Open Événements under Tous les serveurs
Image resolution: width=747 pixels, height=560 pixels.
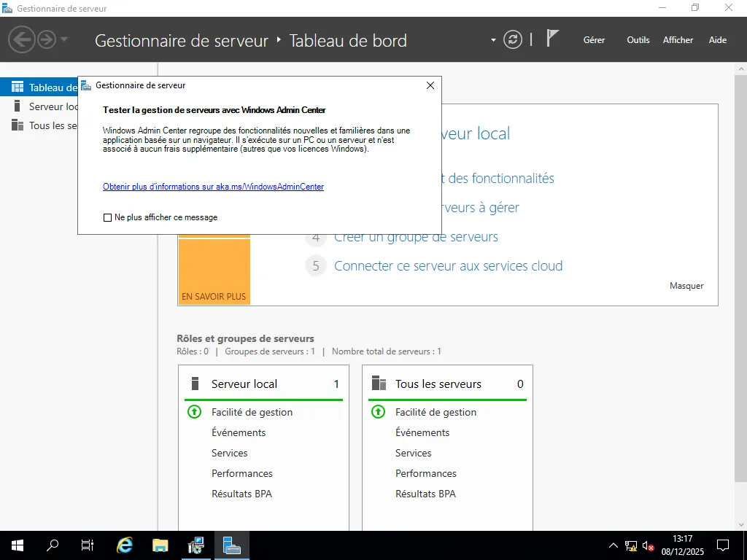[x=422, y=432]
